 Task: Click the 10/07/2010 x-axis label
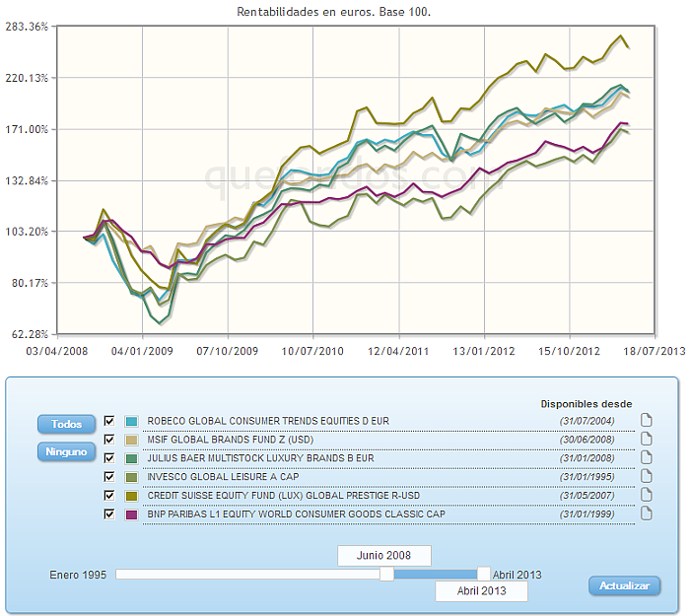pyautogui.click(x=312, y=351)
